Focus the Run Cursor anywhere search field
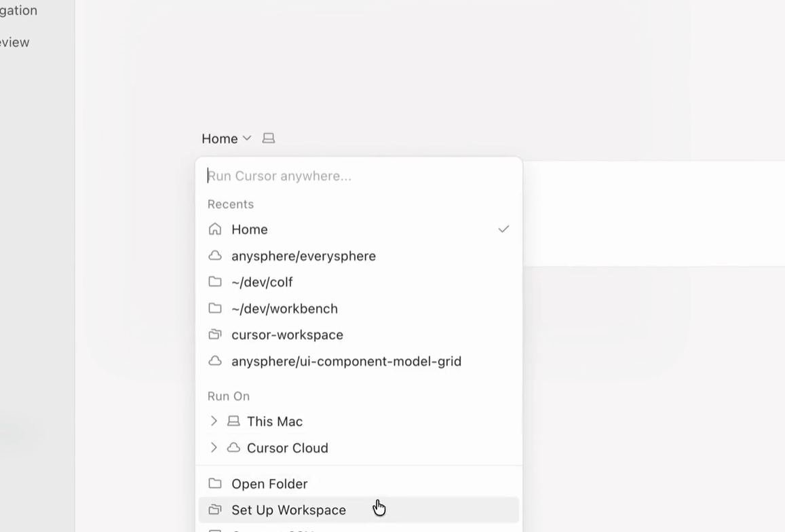The height and width of the screenshot is (532, 785). (x=358, y=176)
